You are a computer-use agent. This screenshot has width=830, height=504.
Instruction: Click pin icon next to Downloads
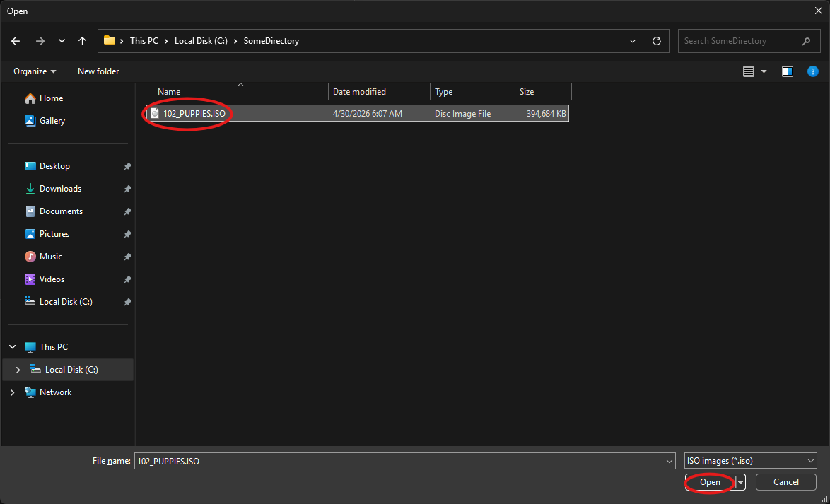[x=127, y=189]
